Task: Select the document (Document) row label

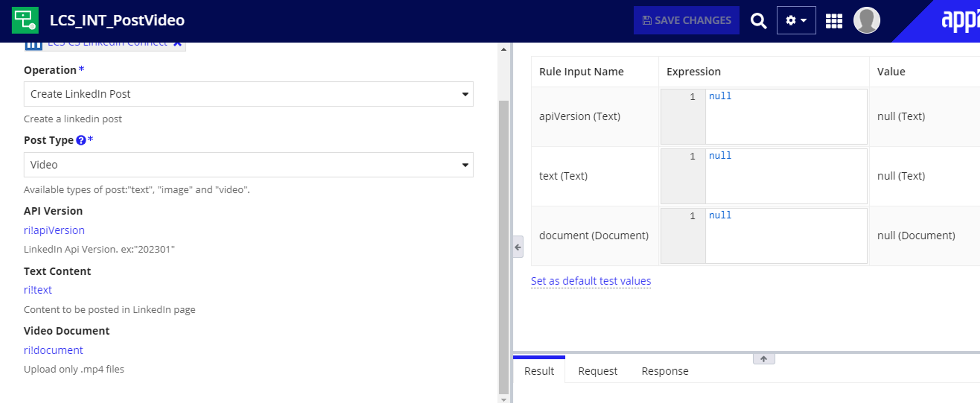Action: (x=594, y=236)
